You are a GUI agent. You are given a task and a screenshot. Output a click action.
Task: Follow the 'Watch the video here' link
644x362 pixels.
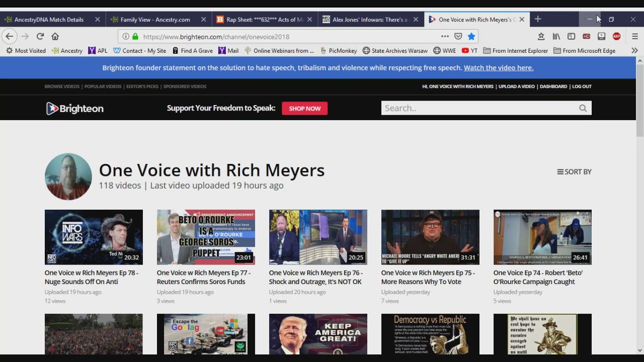[x=498, y=68]
